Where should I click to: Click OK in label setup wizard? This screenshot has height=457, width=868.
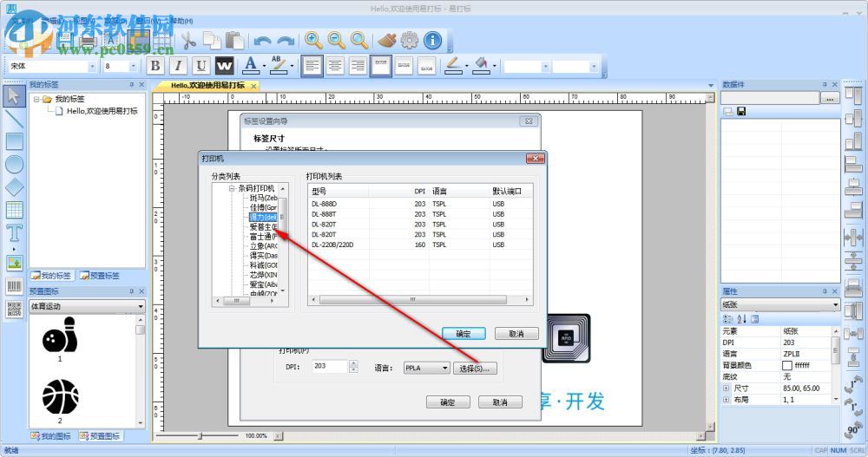pos(448,402)
